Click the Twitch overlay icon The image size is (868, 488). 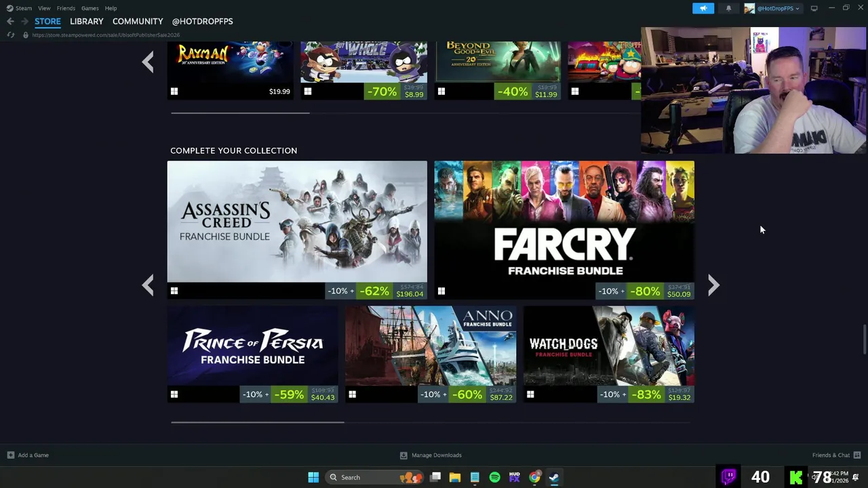click(x=729, y=476)
